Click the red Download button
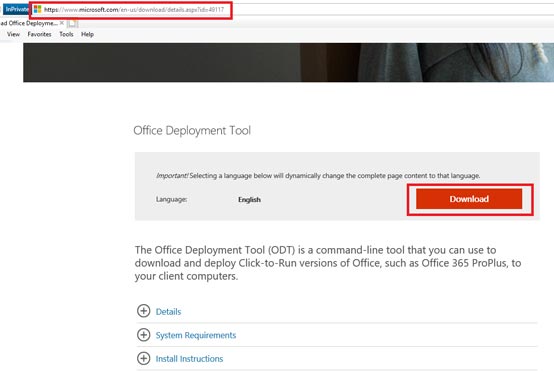 [469, 199]
